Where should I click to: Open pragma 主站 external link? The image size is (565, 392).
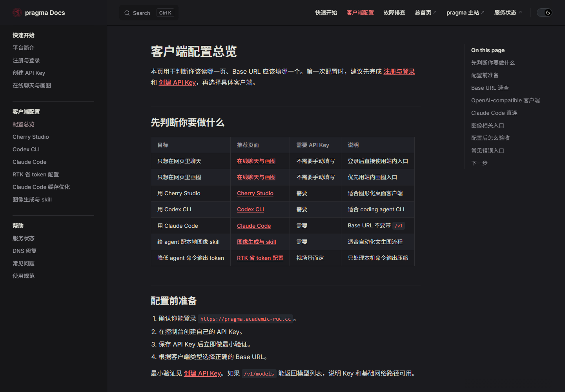[x=465, y=13]
